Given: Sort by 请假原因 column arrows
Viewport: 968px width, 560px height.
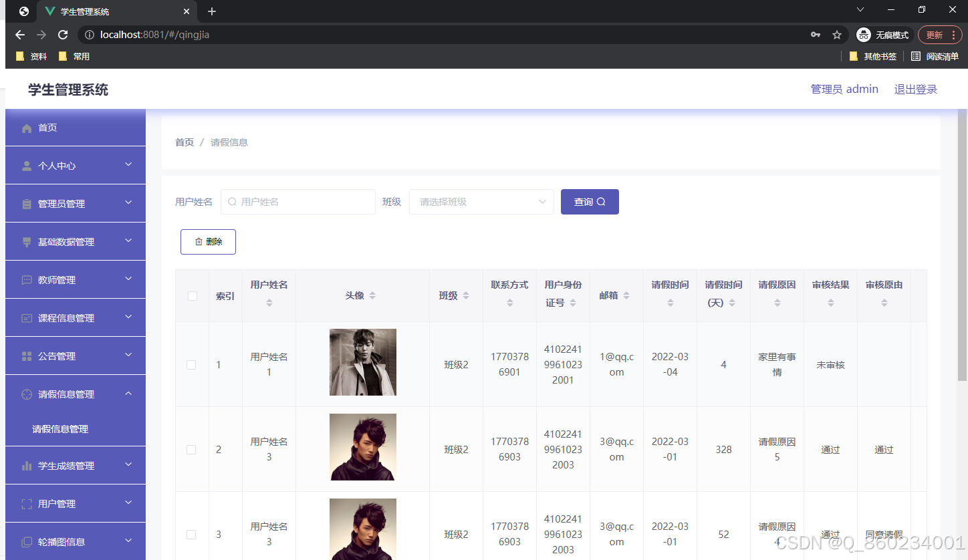Looking at the screenshot, I should [777, 303].
